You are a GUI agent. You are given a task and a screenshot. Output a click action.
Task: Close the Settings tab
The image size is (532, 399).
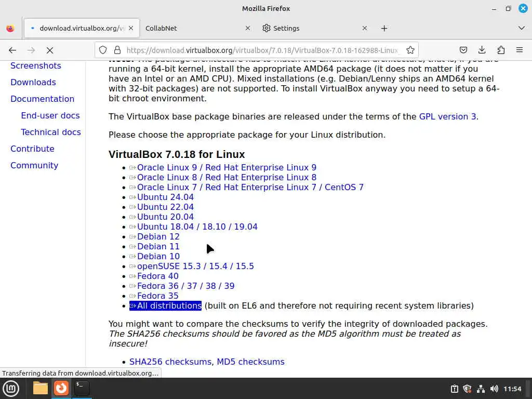pos(365,28)
